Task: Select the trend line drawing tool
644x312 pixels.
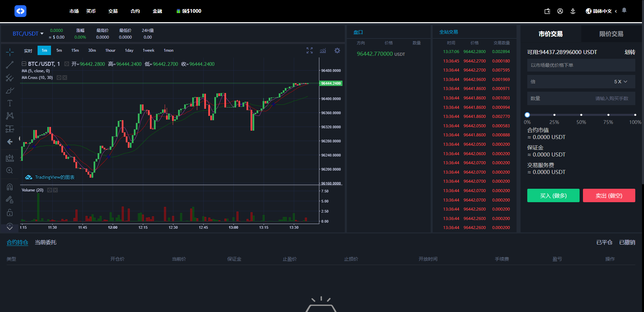Action: [10, 64]
